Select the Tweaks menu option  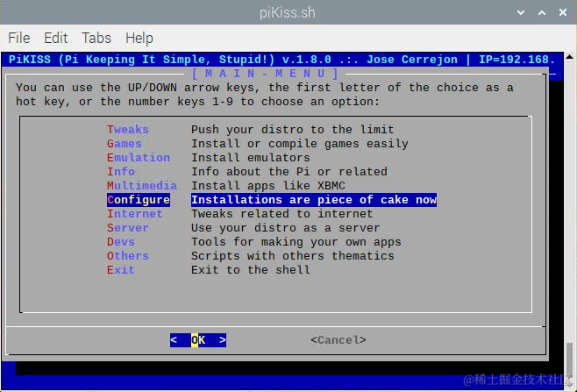point(128,130)
